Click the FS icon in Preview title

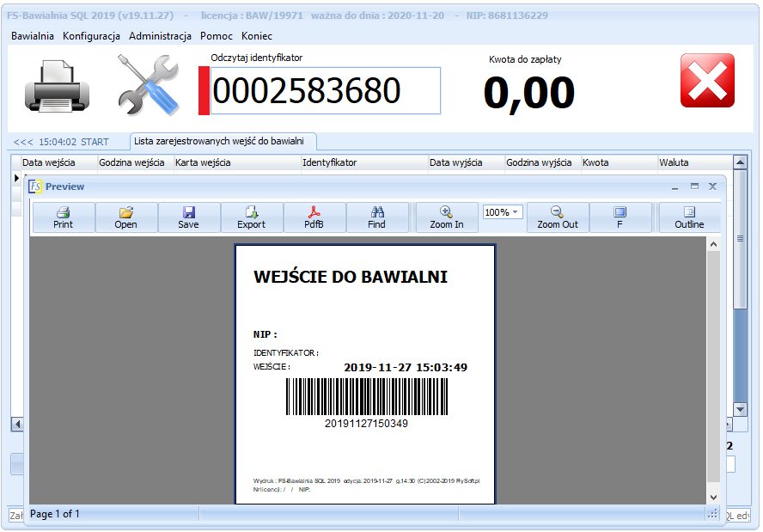coord(35,187)
